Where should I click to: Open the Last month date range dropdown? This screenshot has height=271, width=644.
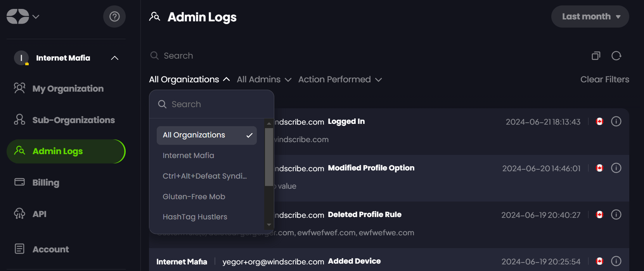point(590,17)
